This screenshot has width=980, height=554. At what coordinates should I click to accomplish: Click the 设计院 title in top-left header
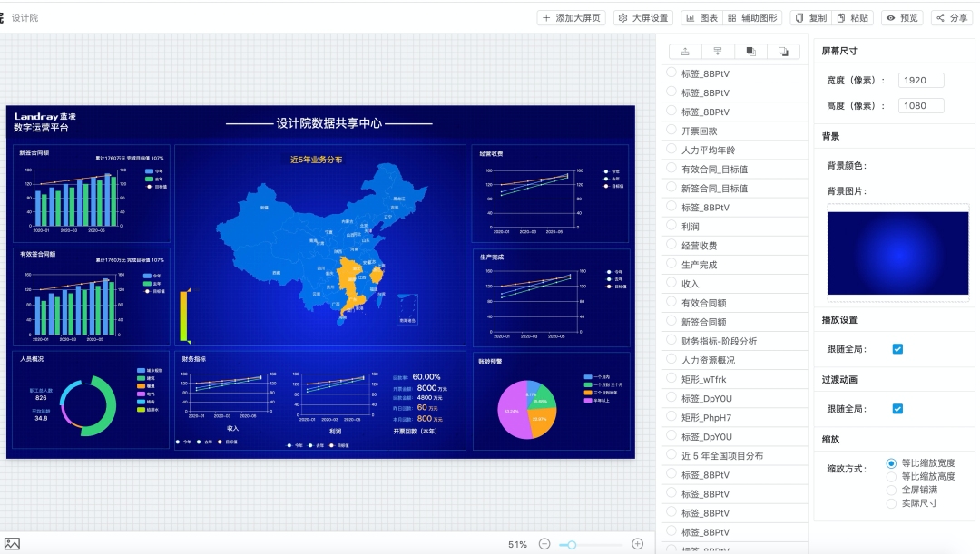point(25,18)
